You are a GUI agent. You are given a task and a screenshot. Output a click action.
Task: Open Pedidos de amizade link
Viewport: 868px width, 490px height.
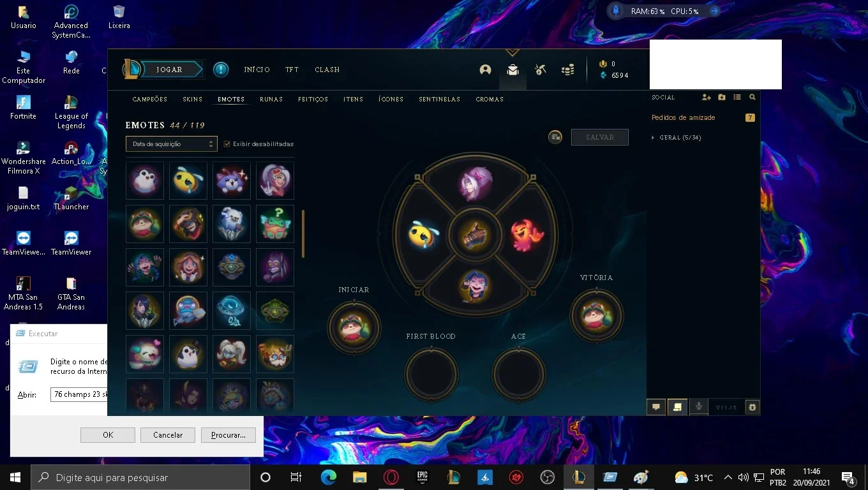tap(684, 117)
